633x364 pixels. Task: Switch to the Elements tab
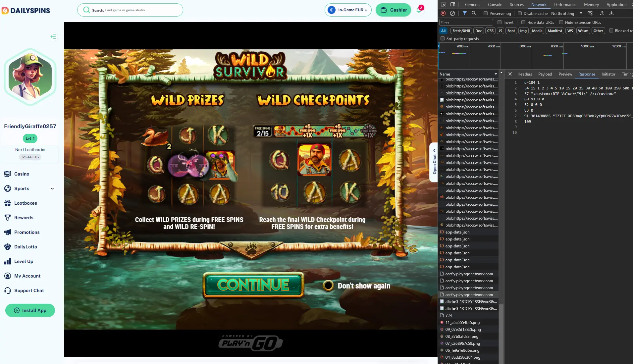tap(472, 5)
